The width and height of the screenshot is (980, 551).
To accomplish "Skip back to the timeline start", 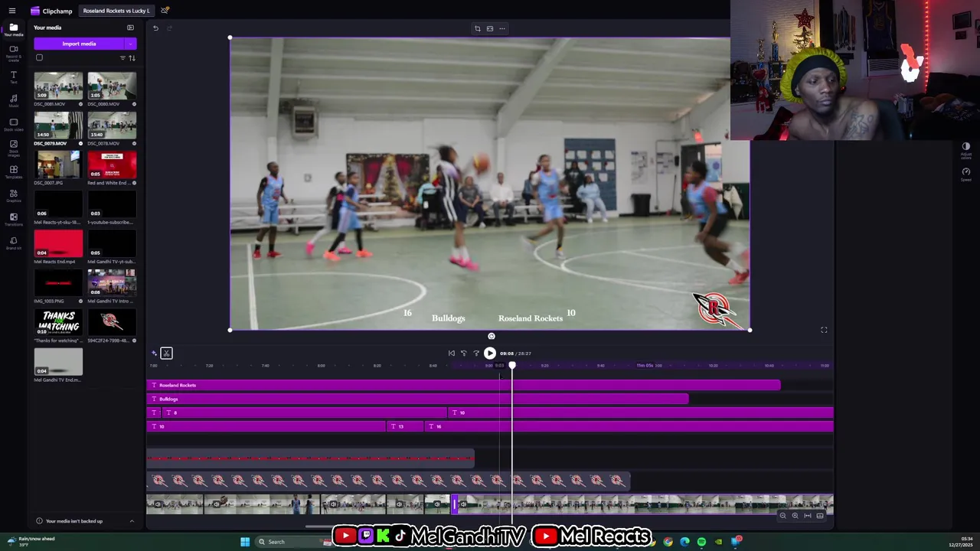I will [x=452, y=354].
